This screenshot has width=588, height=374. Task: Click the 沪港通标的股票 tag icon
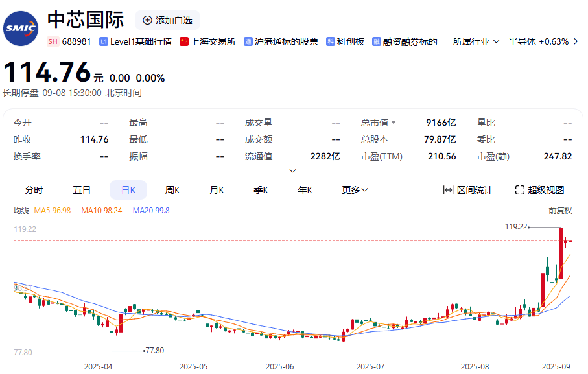pyautogui.click(x=248, y=41)
